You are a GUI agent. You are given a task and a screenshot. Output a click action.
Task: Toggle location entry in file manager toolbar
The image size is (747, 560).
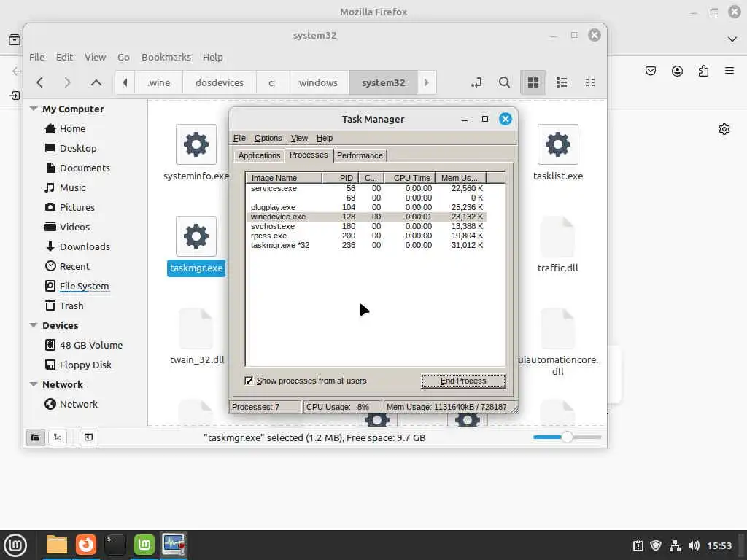(x=476, y=82)
